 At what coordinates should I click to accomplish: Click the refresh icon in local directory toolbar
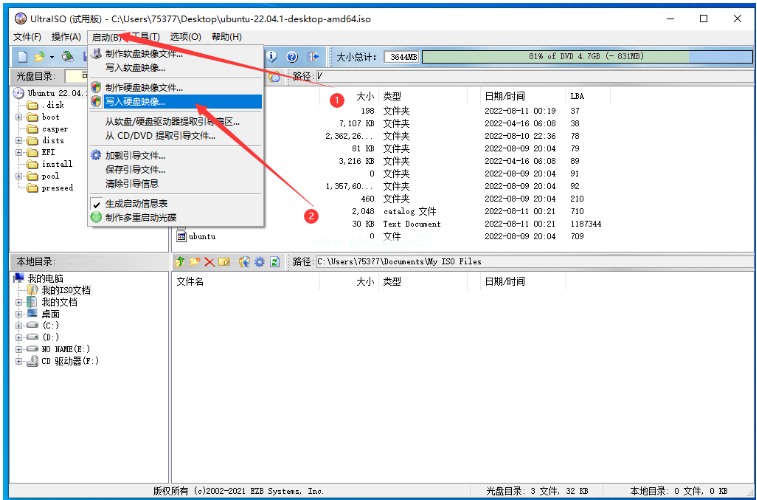tap(274, 262)
